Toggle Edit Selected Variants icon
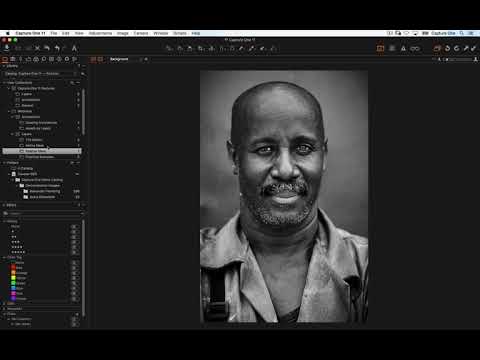 [437, 49]
